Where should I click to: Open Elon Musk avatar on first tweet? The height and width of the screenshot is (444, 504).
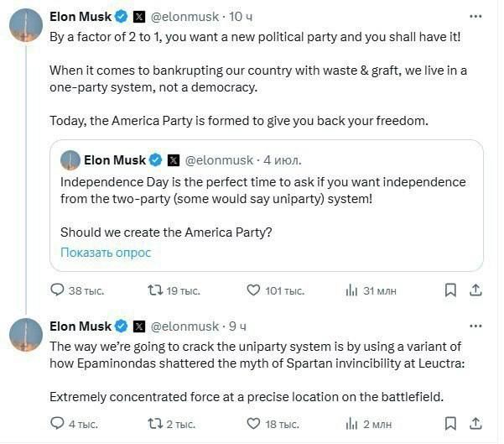[x=26, y=26]
